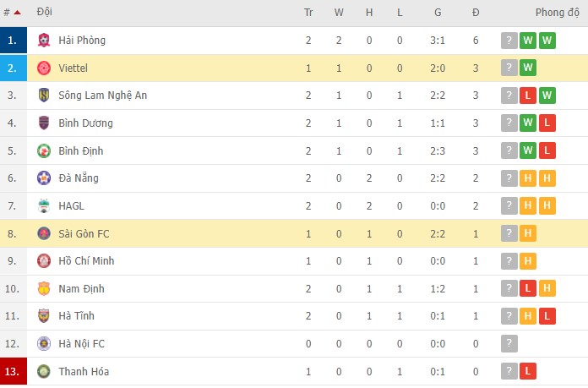588x388 pixels.
Task: Click the Bình Định club logo
Action: 44,150
